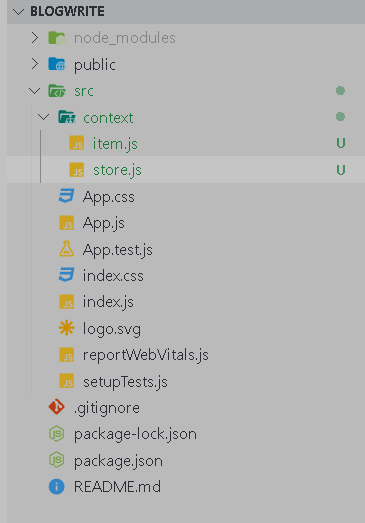Expand the public folder chevron
Viewport: 365px width, 523px height.
[35, 64]
